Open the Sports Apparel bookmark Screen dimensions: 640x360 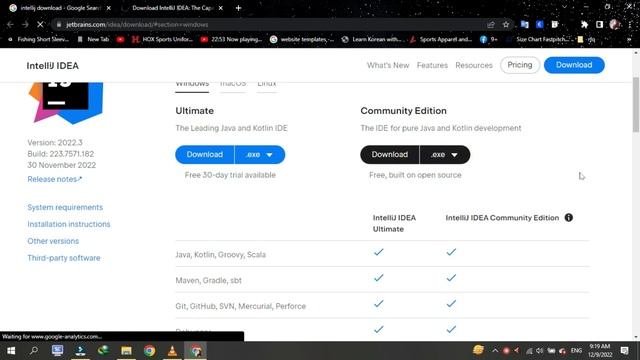(441, 40)
